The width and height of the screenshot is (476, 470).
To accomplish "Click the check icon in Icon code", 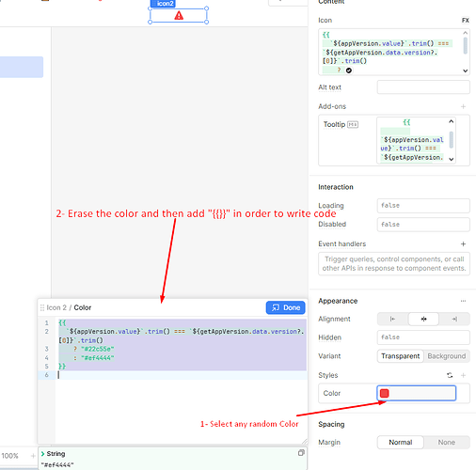I will tap(349, 70).
